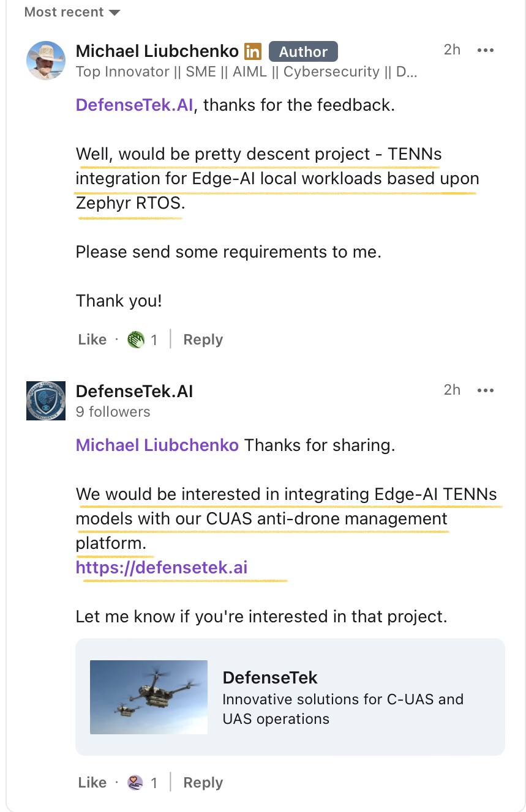Click the LinkedIn premium badge icon

(x=253, y=51)
